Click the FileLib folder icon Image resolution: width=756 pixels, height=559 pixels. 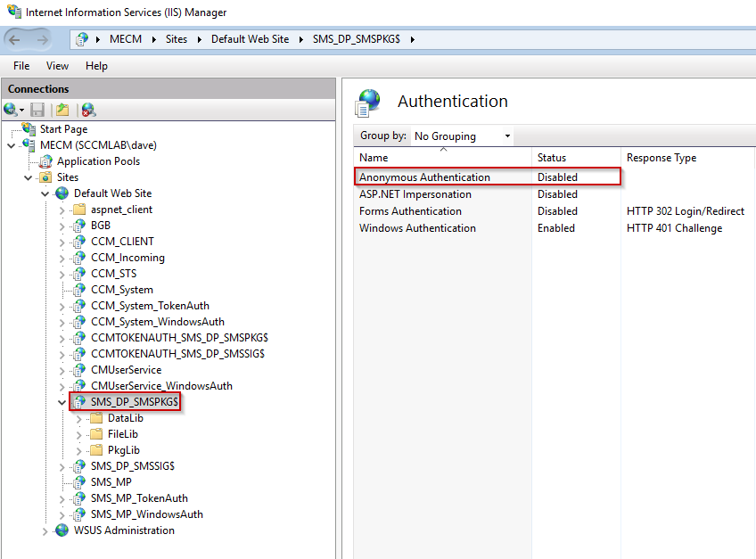tap(96, 434)
